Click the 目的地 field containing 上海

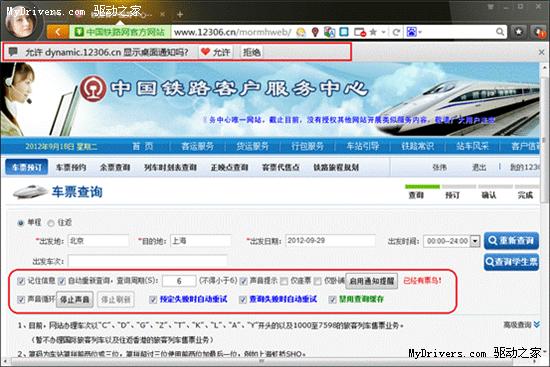(x=201, y=241)
